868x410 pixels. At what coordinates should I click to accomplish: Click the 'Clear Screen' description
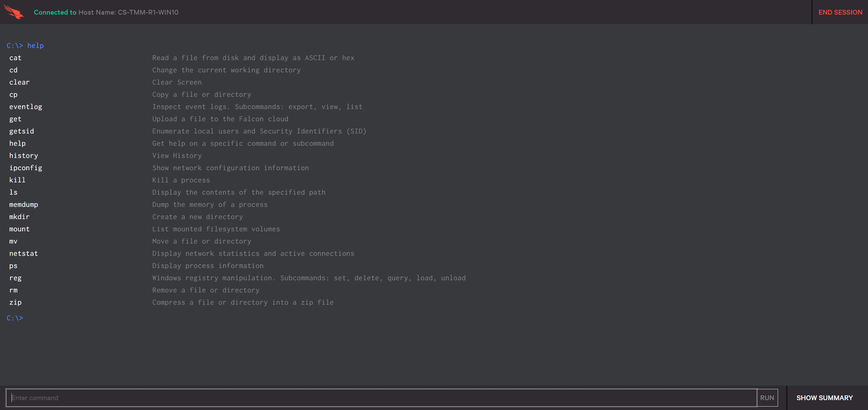[x=177, y=82]
